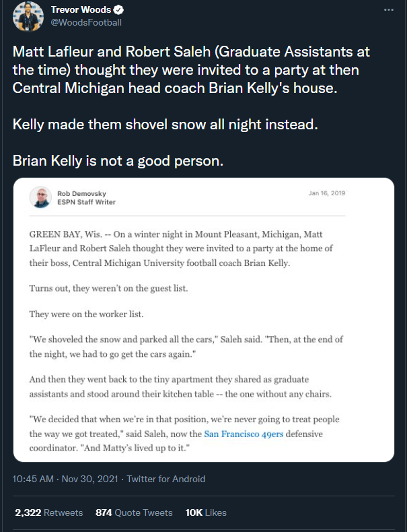
Task: View the 10K Likes list
Action: click(206, 512)
